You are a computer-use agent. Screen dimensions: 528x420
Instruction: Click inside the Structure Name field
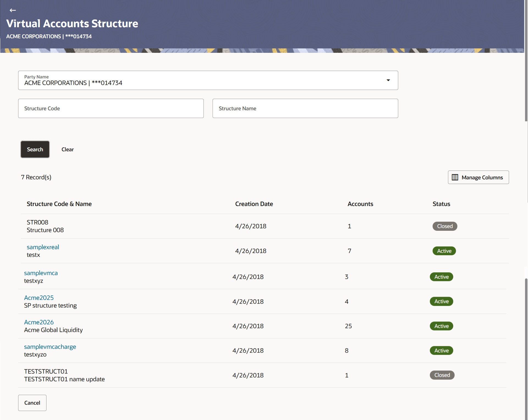point(305,108)
